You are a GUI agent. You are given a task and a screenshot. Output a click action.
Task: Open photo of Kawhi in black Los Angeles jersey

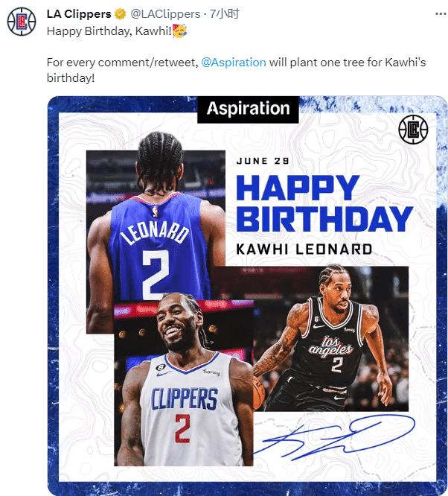[330, 338]
